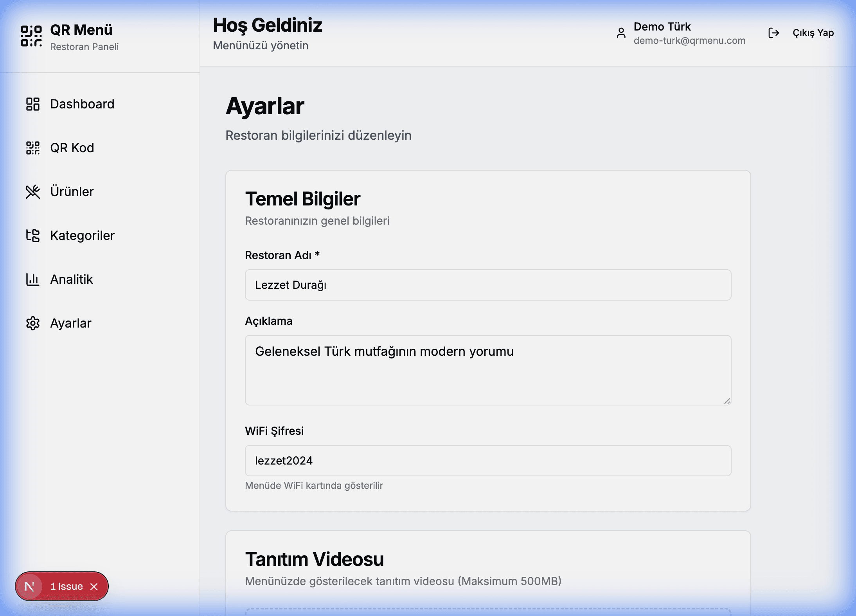
Task: Click the Demo Türk account name
Action: [x=663, y=27]
